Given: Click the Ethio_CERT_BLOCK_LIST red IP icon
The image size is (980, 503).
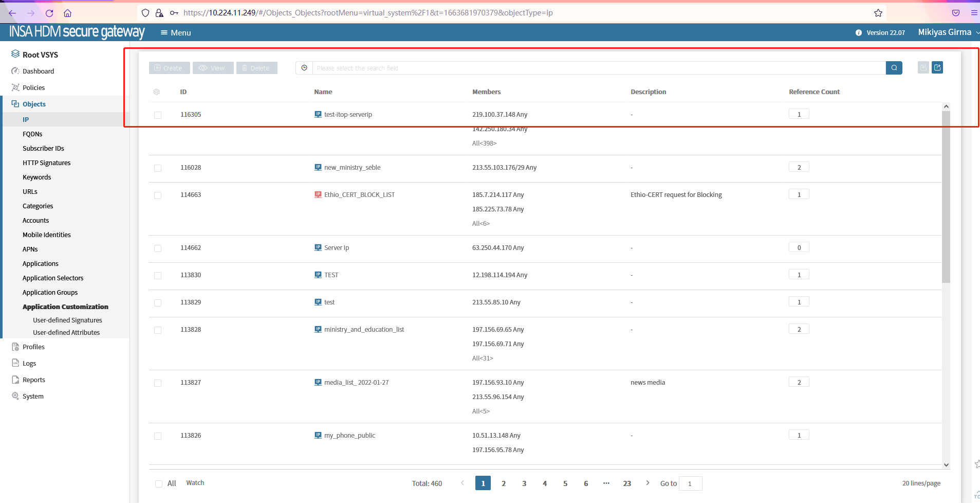Looking at the screenshot, I should [318, 195].
